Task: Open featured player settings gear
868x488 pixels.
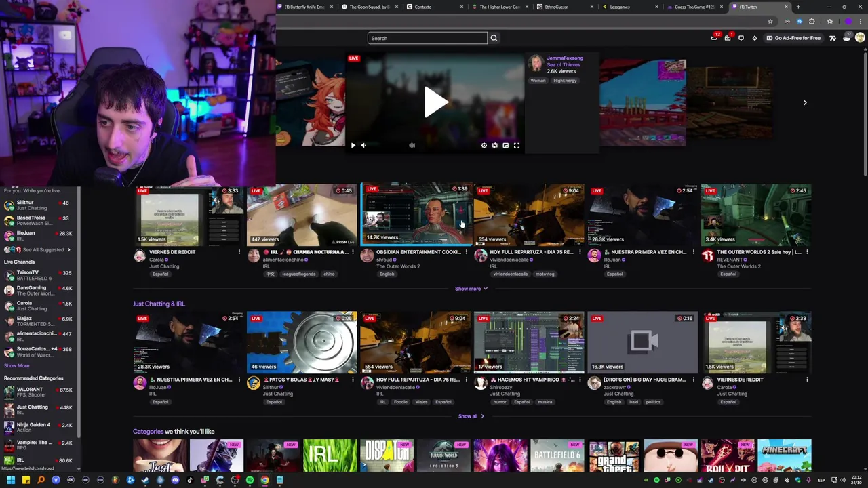Action: [x=484, y=145]
